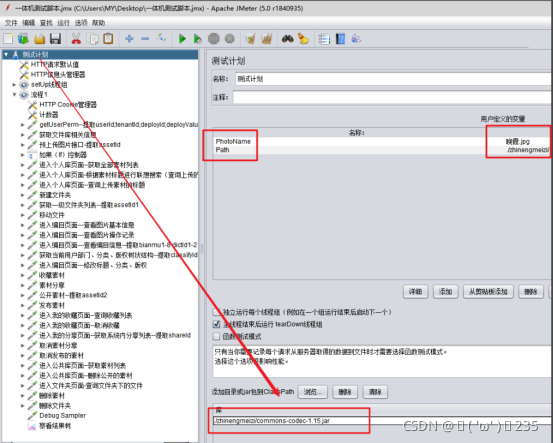Image resolution: width=553 pixels, height=443 pixels.
Task: Open the 运行 menu
Action: click(63, 23)
